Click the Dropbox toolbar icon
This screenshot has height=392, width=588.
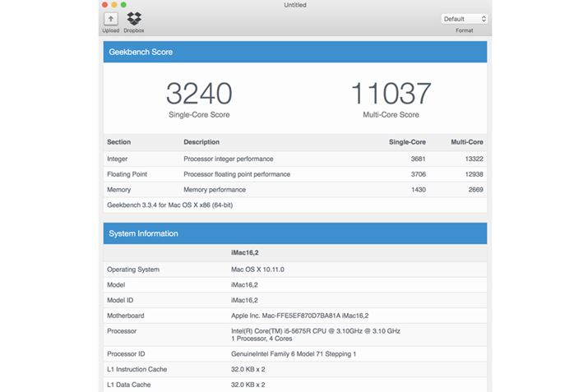pos(134,19)
